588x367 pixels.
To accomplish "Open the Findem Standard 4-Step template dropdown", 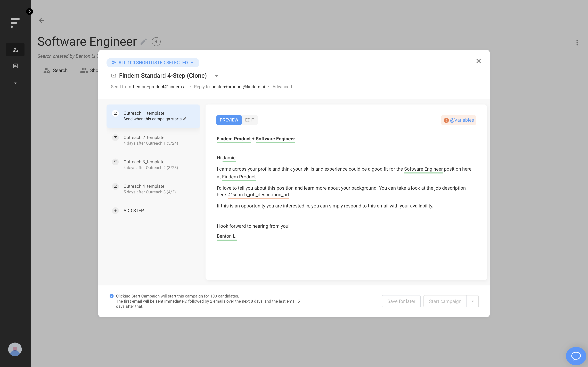I will click(x=216, y=75).
